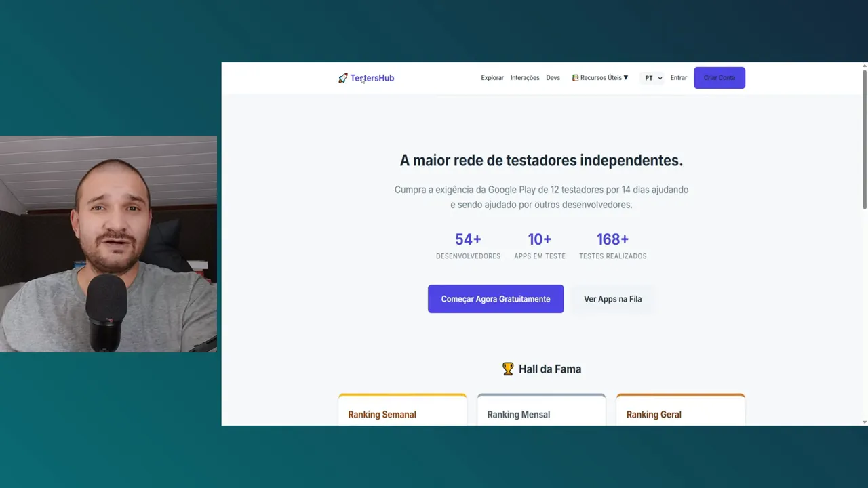Click the presenter webcam video thumbnail
This screenshot has width=868, height=488.
(108, 244)
